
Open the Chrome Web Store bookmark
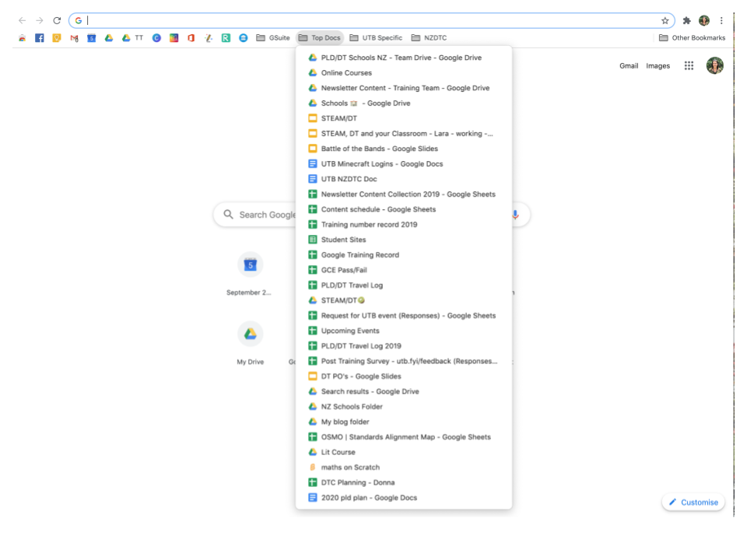click(x=23, y=38)
